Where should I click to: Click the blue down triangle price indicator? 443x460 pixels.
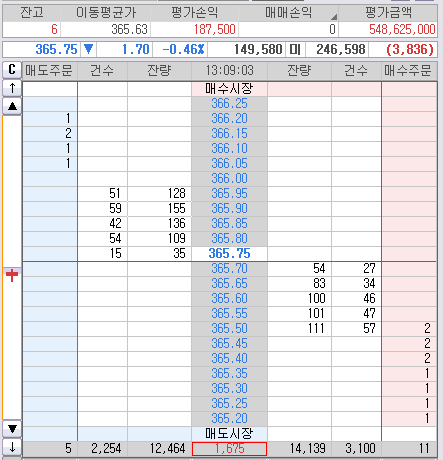click(88, 49)
